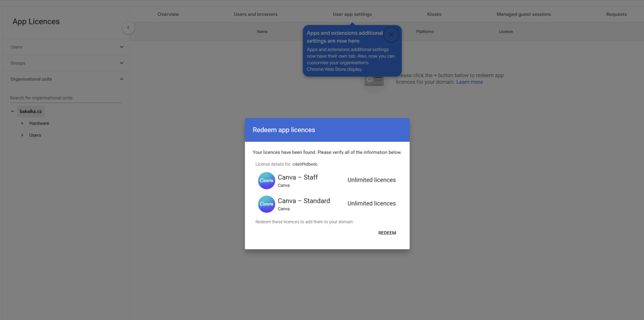Select the Users tree item
The height and width of the screenshot is (320, 644).
35,135
